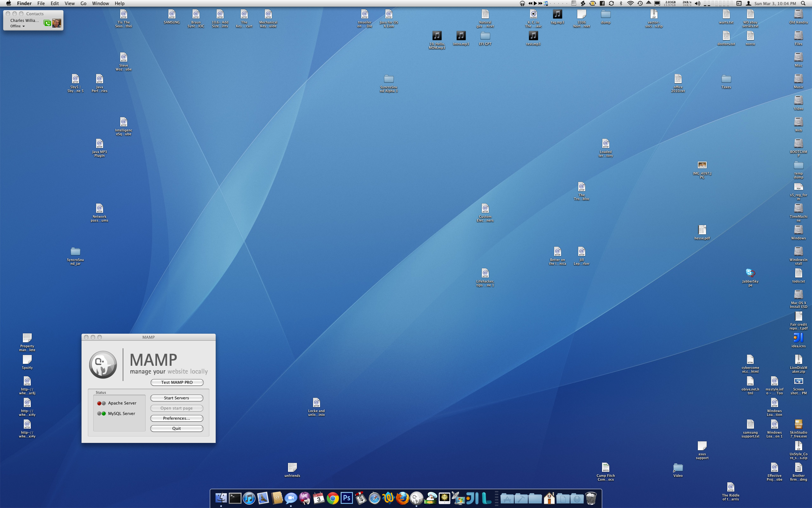Open the Finder menu
This screenshot has width=812, height=508.
[x=24, y=3]
